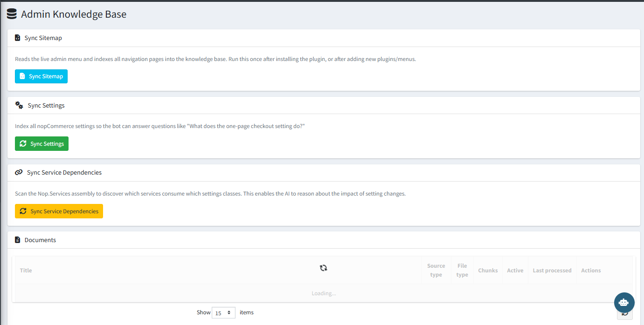Viewport: 644px width, 325px height.
Task: Click the yellow Sync Service Dependencies button
Action: (59, 211)
